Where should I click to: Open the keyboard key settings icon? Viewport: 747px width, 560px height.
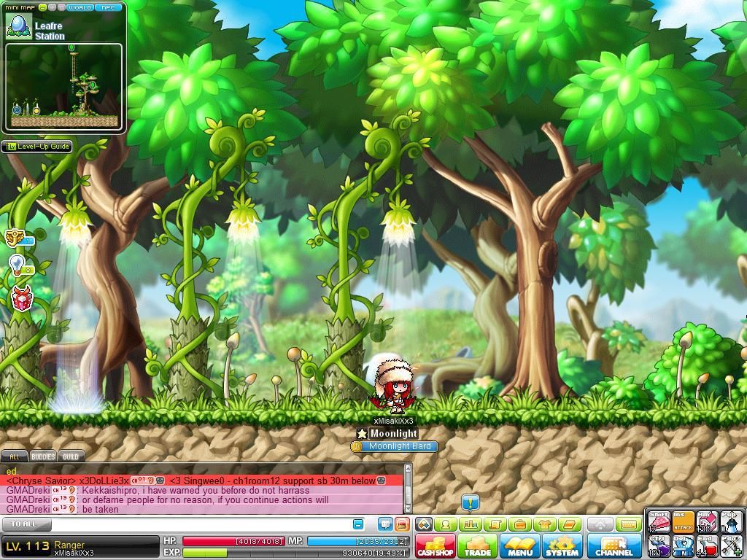629,524
